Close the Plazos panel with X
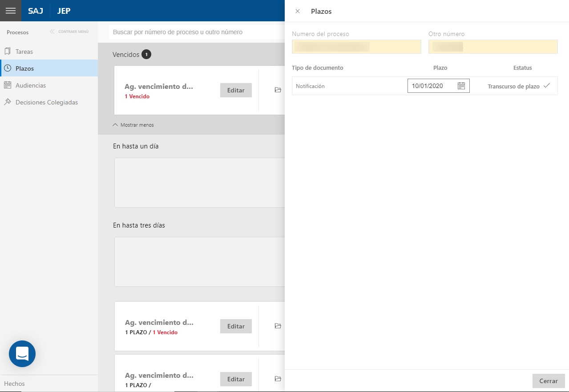The image size is (569, 392). point(298,11)
